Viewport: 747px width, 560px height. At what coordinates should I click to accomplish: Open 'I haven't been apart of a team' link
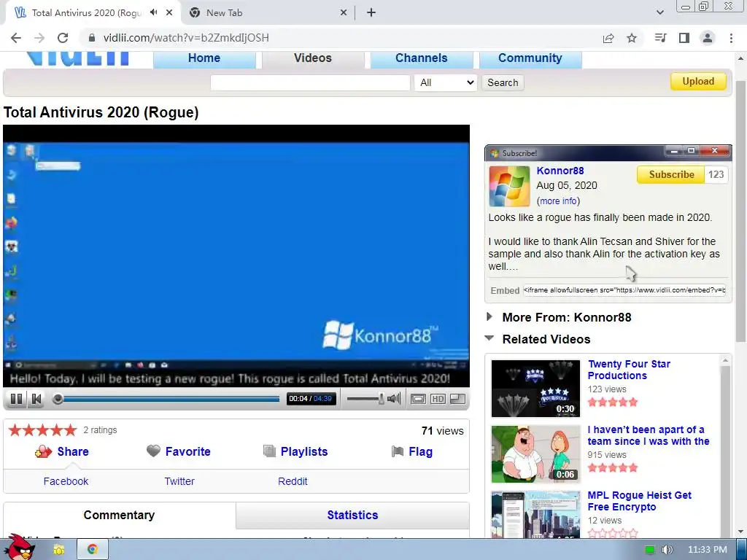(x=649, y=436)
